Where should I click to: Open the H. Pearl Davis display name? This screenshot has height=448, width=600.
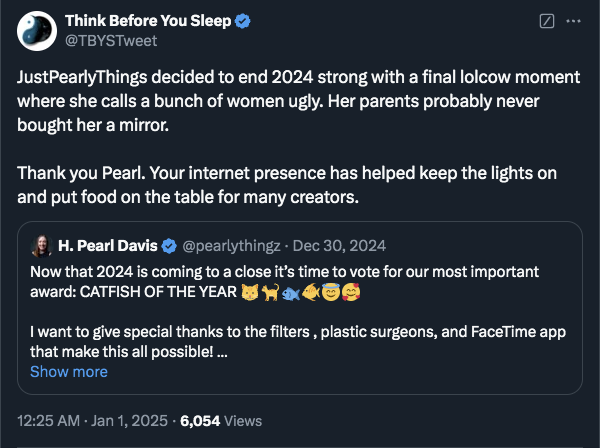(108, 246)
